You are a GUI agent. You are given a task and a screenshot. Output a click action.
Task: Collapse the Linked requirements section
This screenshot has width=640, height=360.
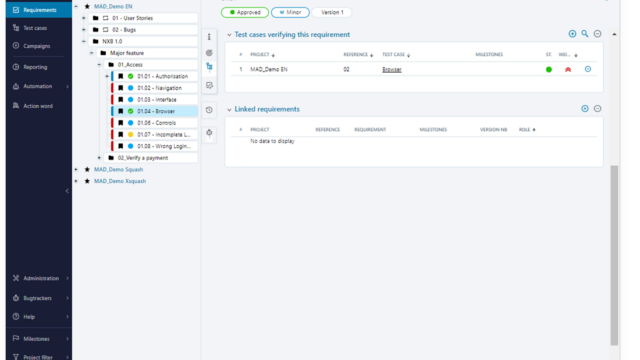coord(229,109)
